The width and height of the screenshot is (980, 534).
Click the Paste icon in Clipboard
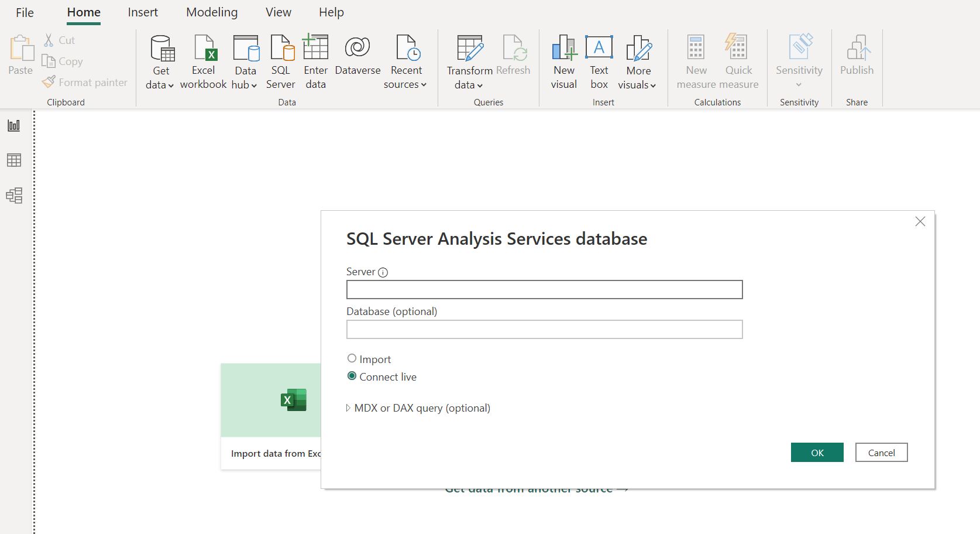21,48
